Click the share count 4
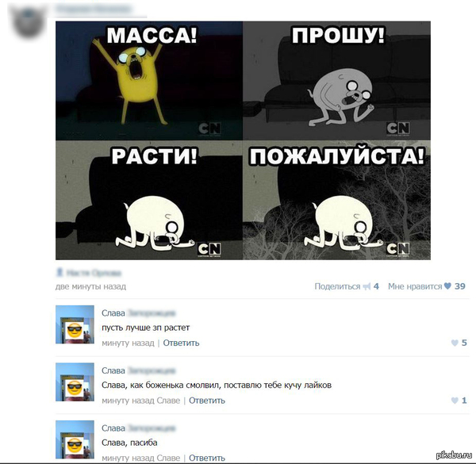Viewport: 476px width, 464px height. pos(376,286)
